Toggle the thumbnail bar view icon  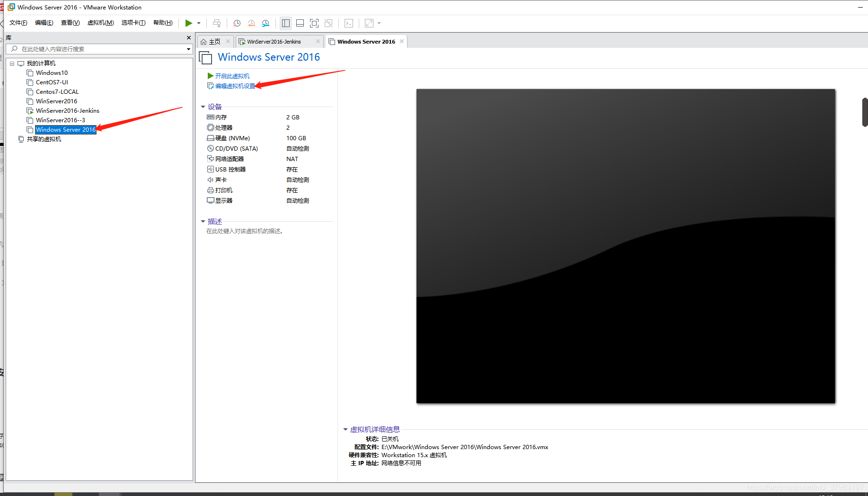[300, 23]
